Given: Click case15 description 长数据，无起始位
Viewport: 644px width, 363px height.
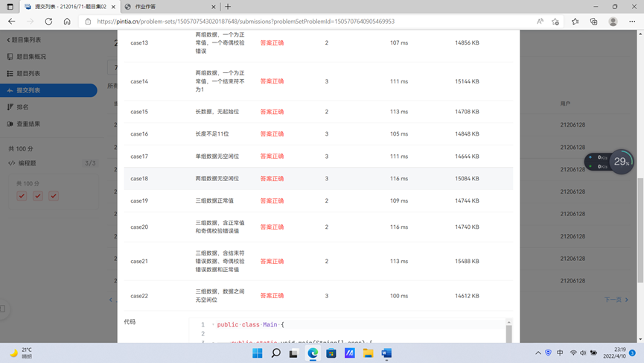Looking at the screenshot, I should [x=217, y=112].
